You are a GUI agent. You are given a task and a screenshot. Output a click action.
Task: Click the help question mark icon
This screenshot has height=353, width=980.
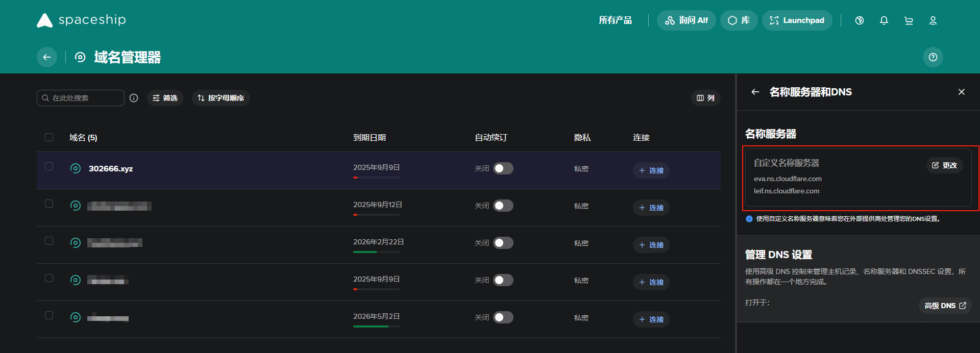933,57
